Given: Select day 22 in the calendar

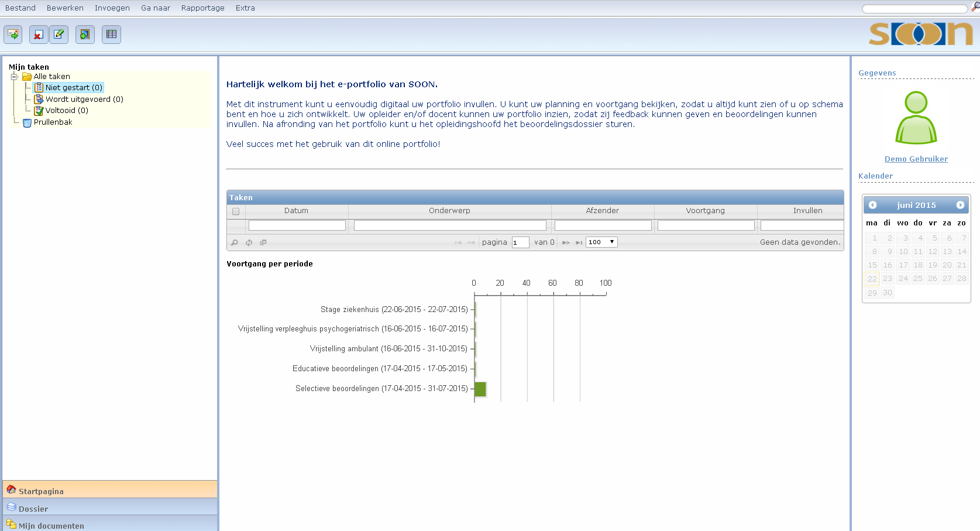Looking at the screenshot, I should [x=872, y=279].
